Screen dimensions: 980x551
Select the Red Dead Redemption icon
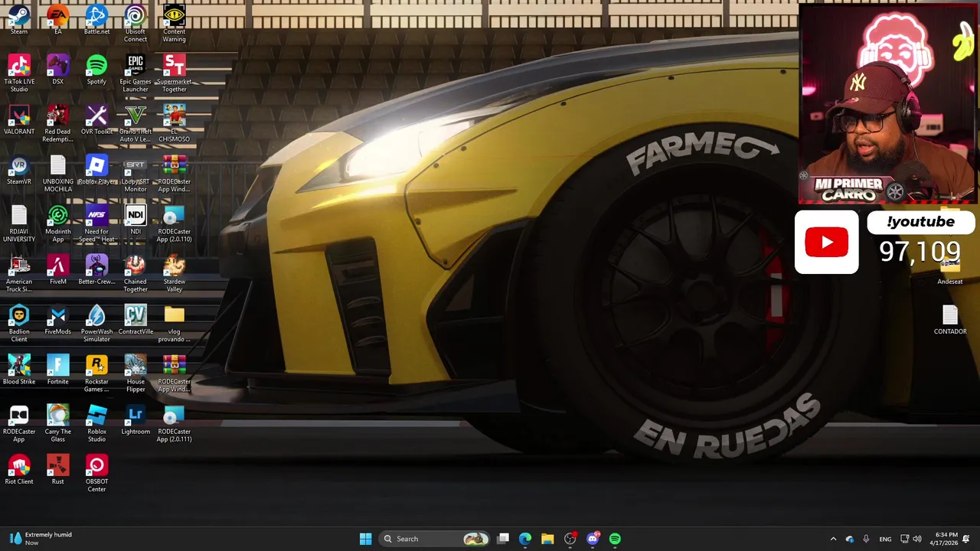point(57,123)
